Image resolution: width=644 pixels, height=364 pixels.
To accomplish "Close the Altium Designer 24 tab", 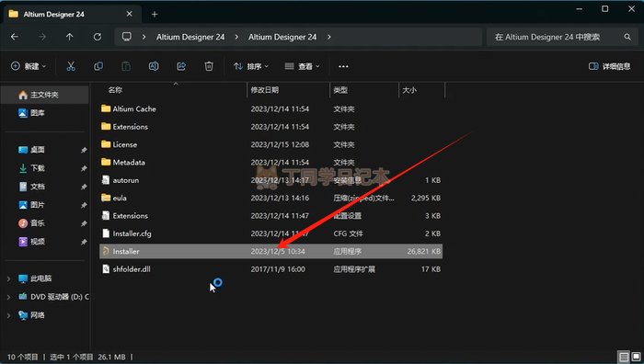I will point(130,14).
